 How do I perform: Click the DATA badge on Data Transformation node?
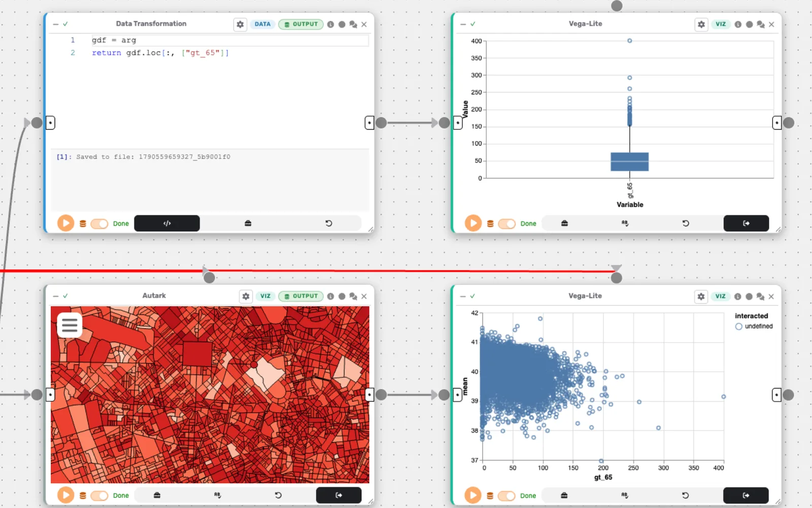(x=262, y=24)
